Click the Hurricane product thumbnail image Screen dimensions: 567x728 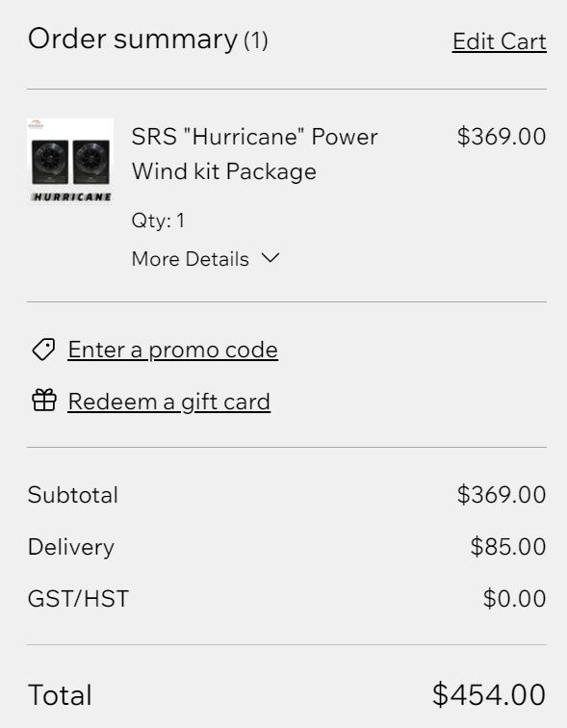[x=70, y=162]
